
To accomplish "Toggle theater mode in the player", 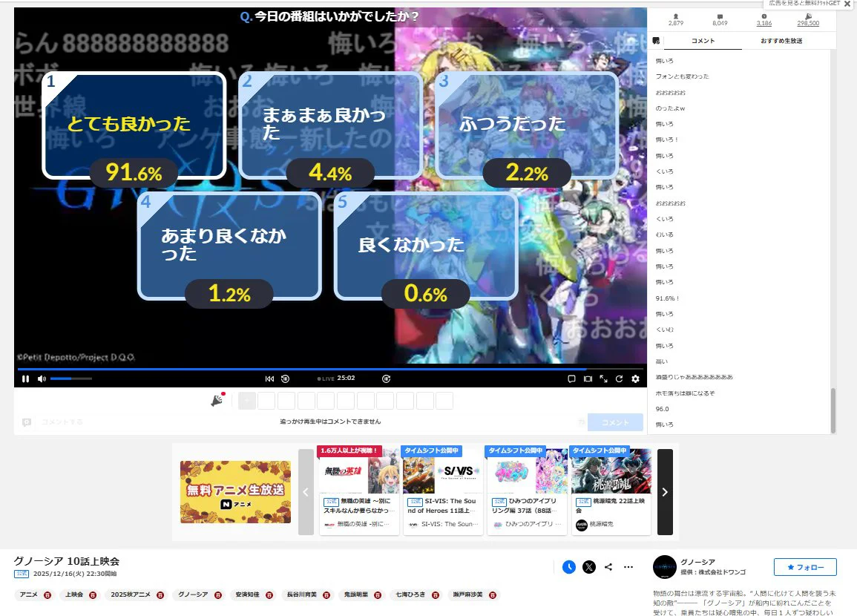I will pyautogui.click(x=588, y=379).
